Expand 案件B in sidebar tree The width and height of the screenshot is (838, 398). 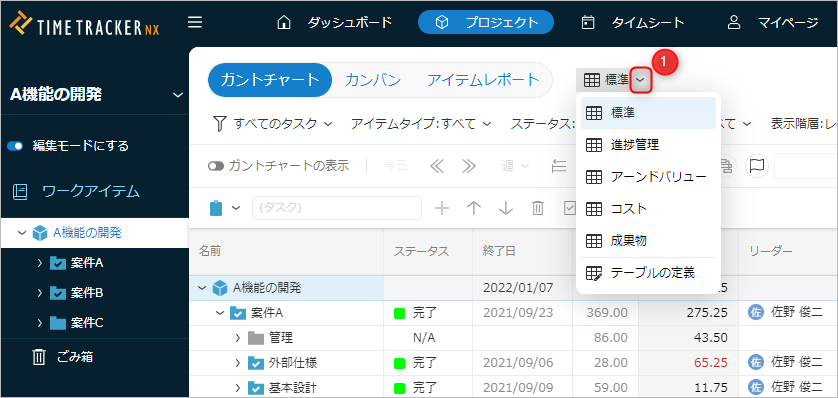[40, 293]
